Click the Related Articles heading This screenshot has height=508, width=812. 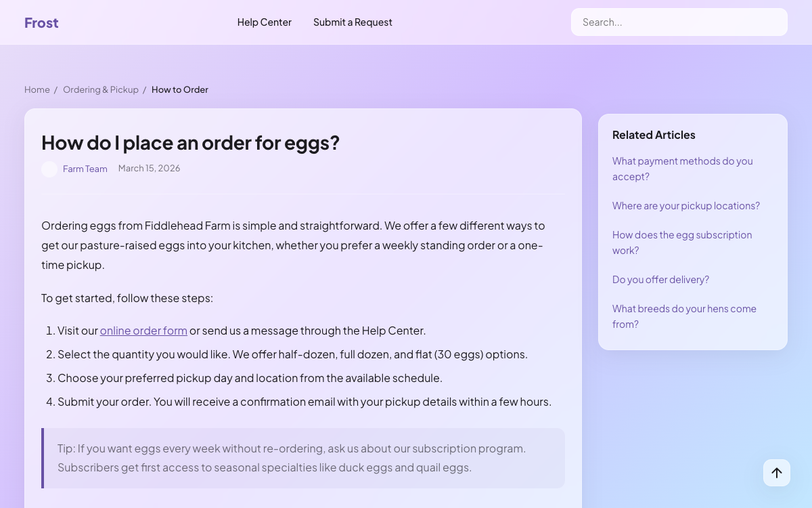654,135
